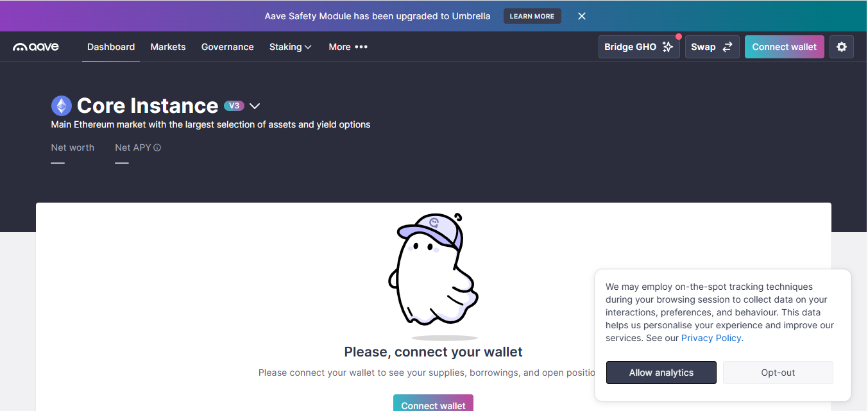The image size is (868, 411).
Task: Click Connect wallet below the ghost
Action: 434,403
